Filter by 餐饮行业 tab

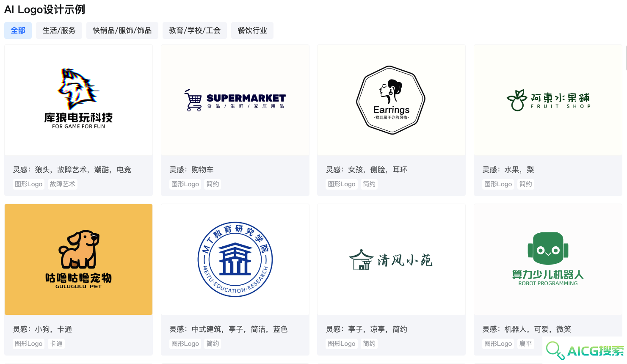pos(252,30)
